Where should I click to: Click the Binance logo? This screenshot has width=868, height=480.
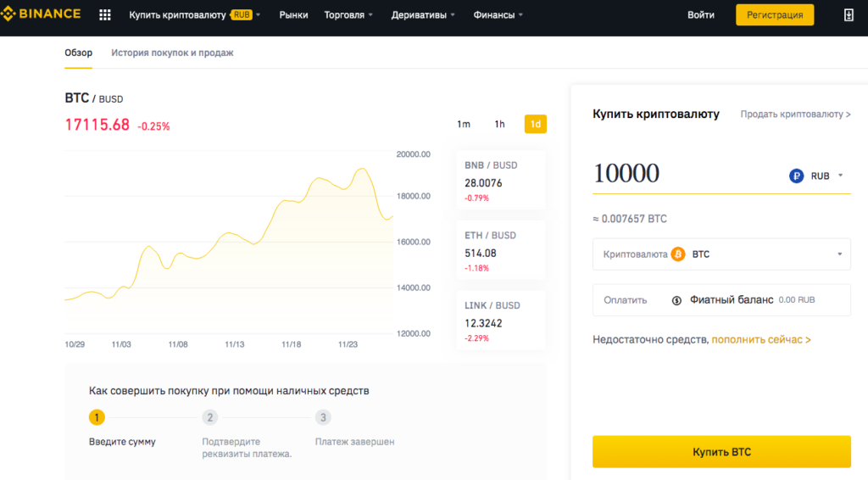[x=41, y=14]
